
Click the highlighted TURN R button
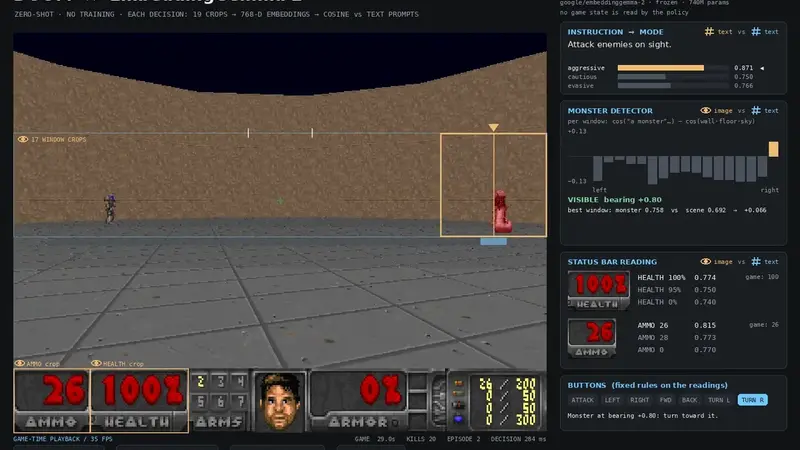(x=753, y=400)
